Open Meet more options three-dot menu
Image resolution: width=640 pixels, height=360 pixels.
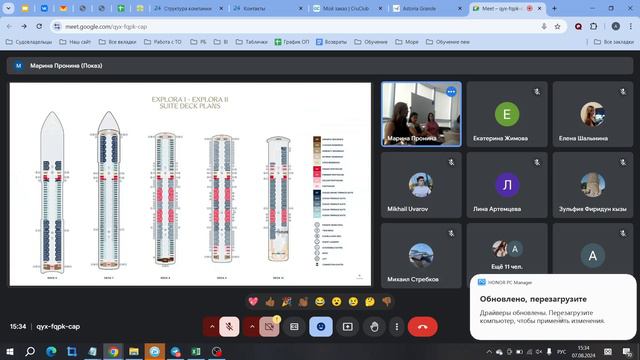point(396,327)
